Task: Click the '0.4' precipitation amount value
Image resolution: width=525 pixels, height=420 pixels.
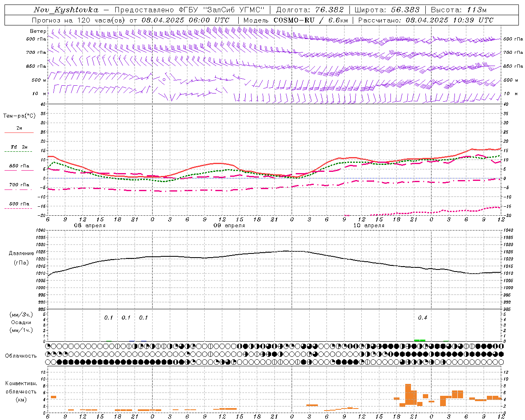Action: tap(422, 318)
